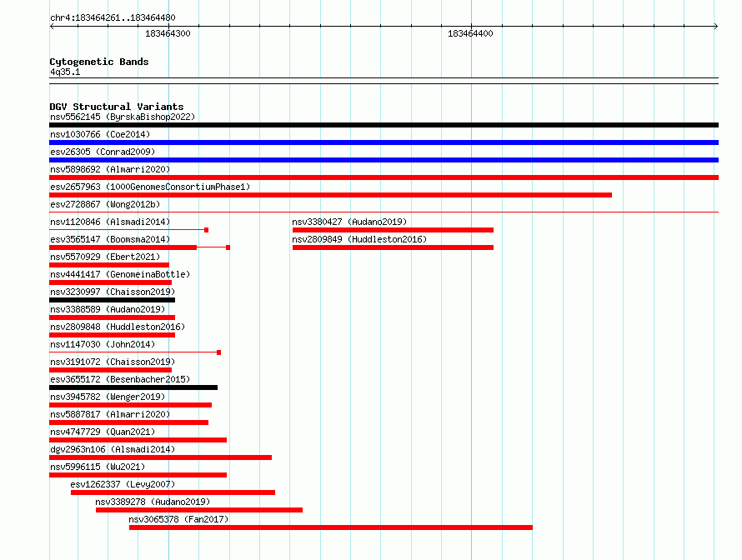This screenshot has width=742, height=560.
Task: Click the red bar under dgv2963n106
Action: coord(160,457)
